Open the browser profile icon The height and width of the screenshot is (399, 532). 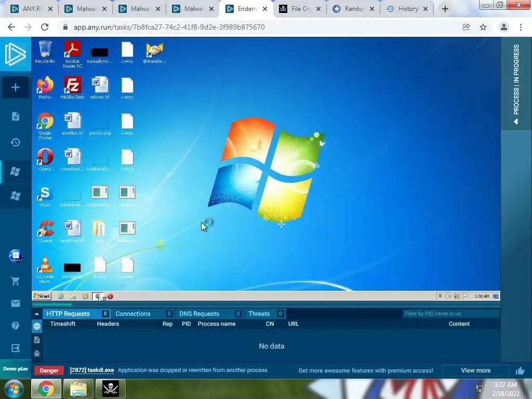[x=504, y=27]
